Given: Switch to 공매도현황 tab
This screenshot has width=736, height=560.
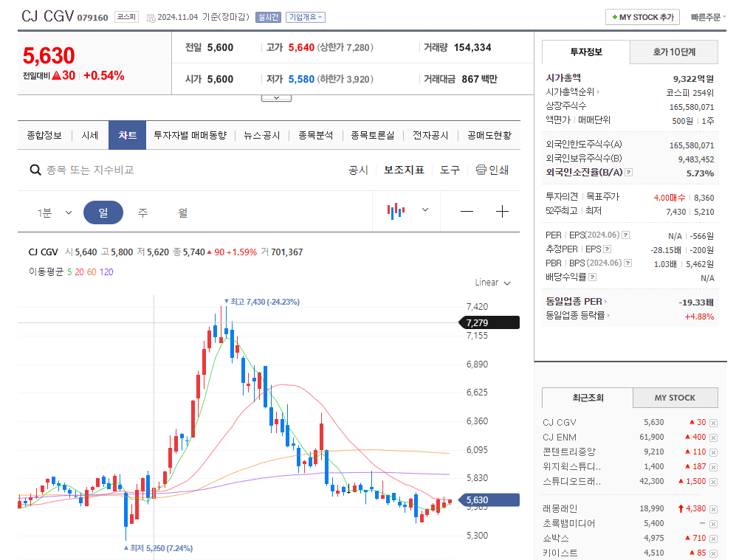Looking at the screenshot, I should (489, 136).
